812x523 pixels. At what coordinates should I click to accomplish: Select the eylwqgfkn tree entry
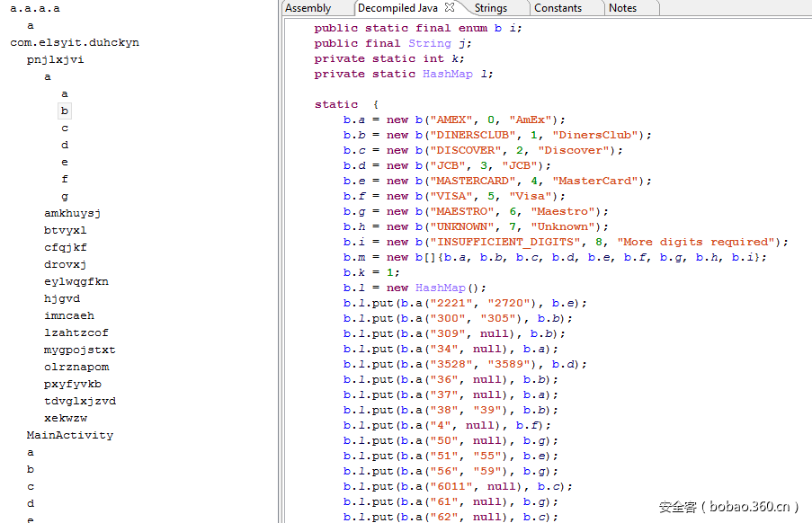pyautogui.click(x=76, y=281)
